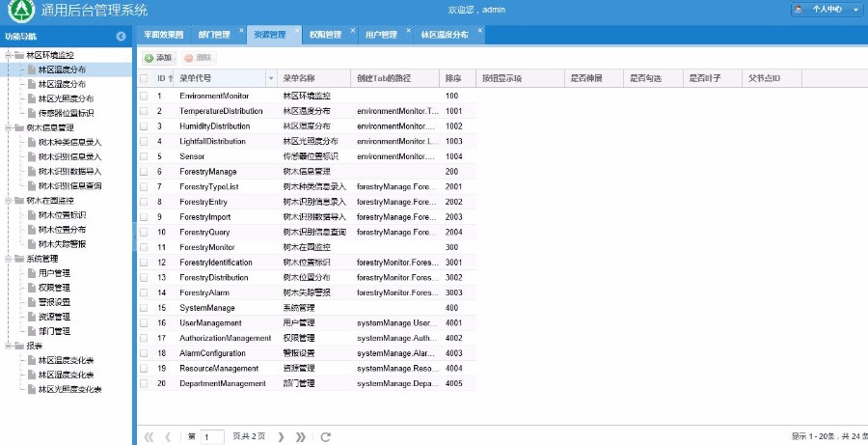Switch to the 部门管理 tab

tap(214, 35)
